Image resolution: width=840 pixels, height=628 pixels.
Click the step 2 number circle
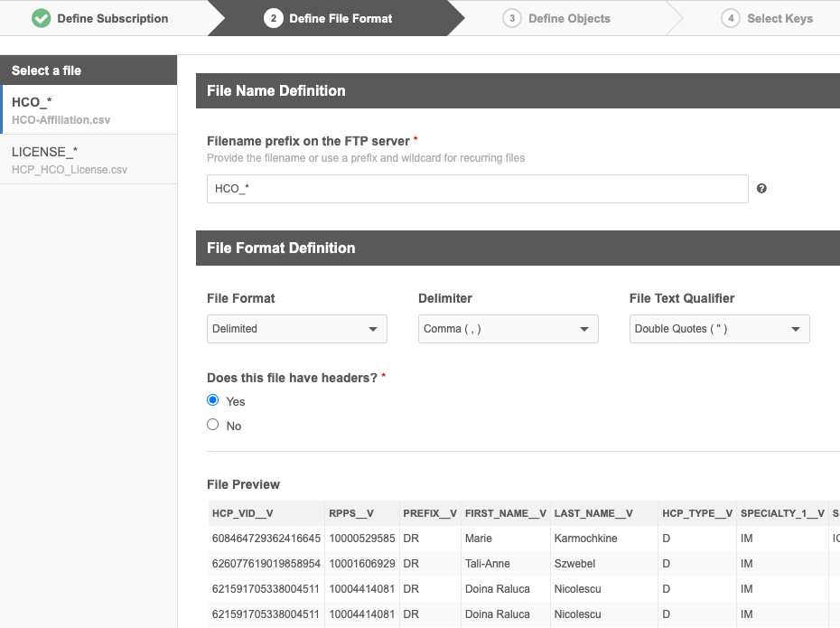(x=273, y=18)
